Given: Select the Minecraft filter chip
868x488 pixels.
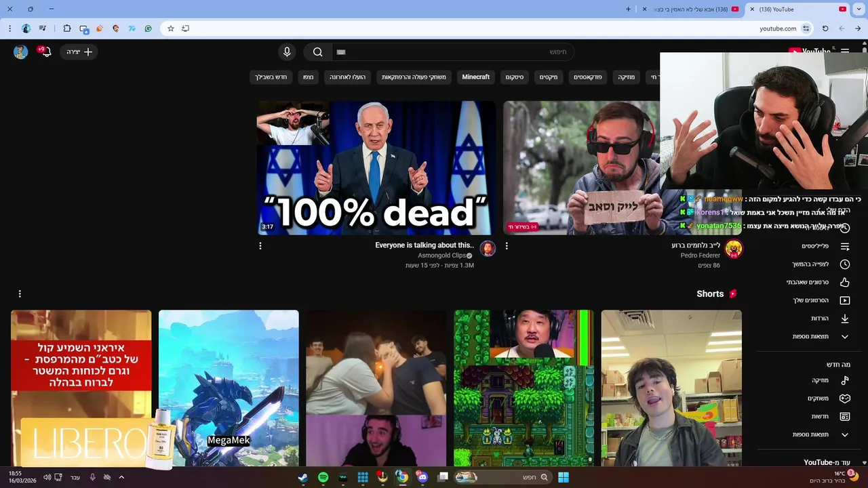Looking at the screenshot, I should click(x=475, y=77).
